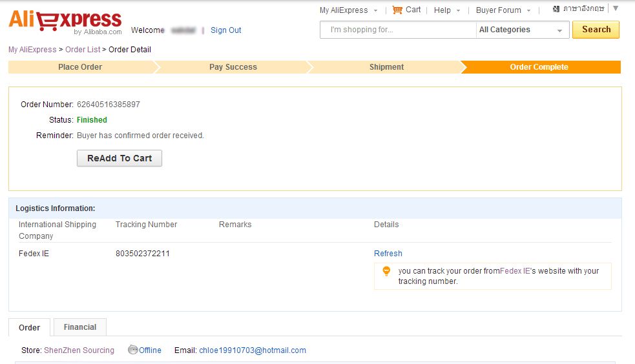Image resolution: width=635 pixels, height=364 pixels.
Task: Click the AliExpress logo
Action: point(65,21)
